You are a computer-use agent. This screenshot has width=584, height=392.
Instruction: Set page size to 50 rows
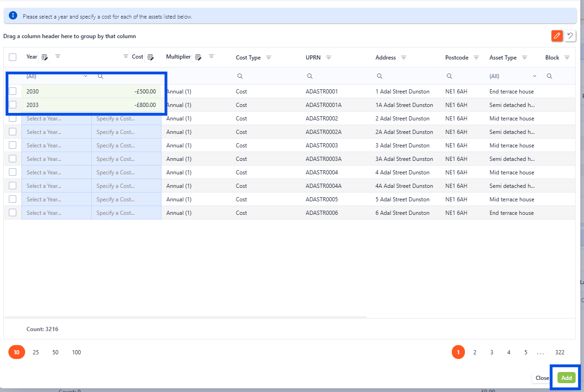[55, 352]
